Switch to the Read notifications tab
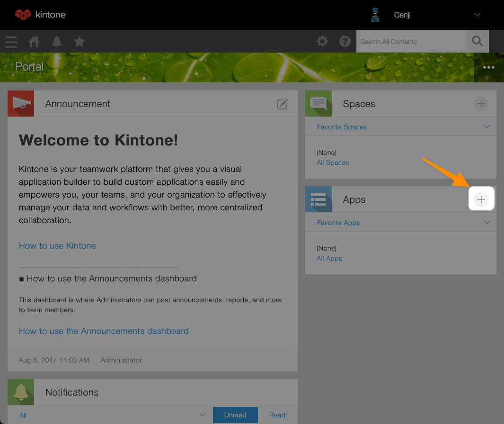This screenshot has width=504, height=424. (277, 415)
